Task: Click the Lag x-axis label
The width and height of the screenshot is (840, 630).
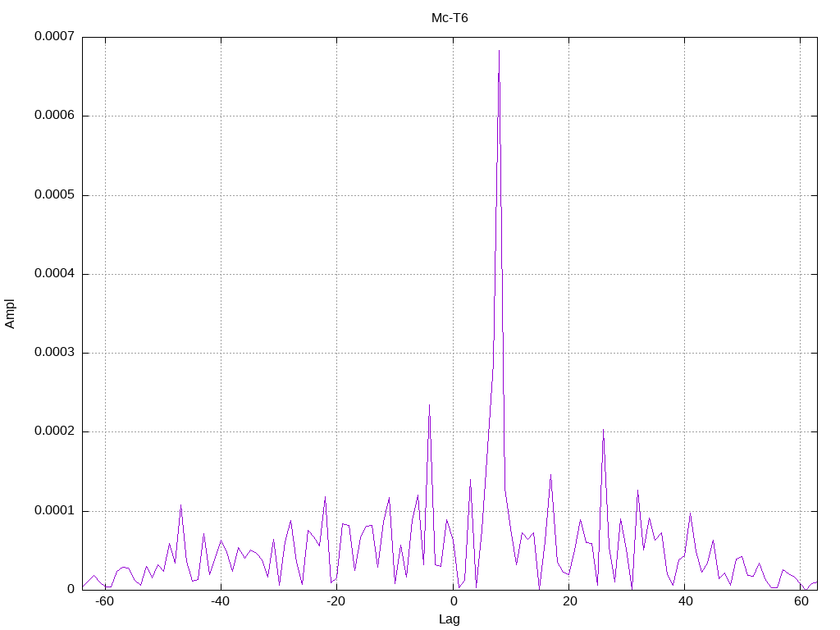Action: pos(450,619)
